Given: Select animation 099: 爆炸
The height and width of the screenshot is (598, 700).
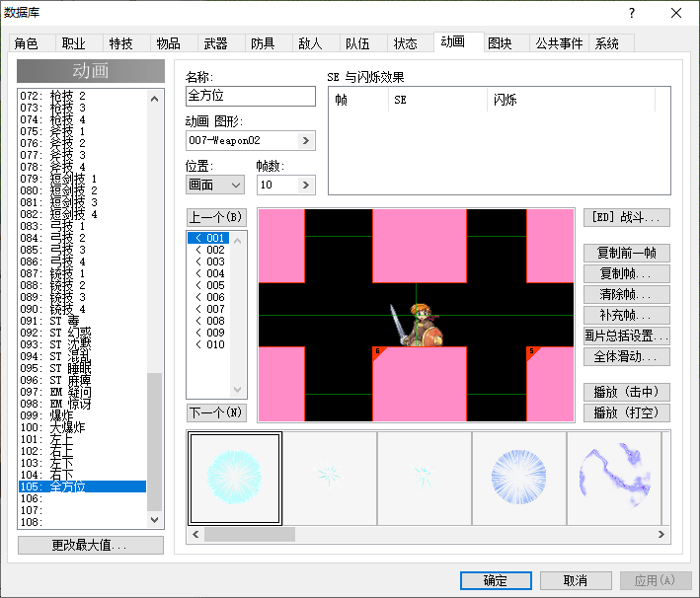Looking at the screenshot, I should click(83, 415).
